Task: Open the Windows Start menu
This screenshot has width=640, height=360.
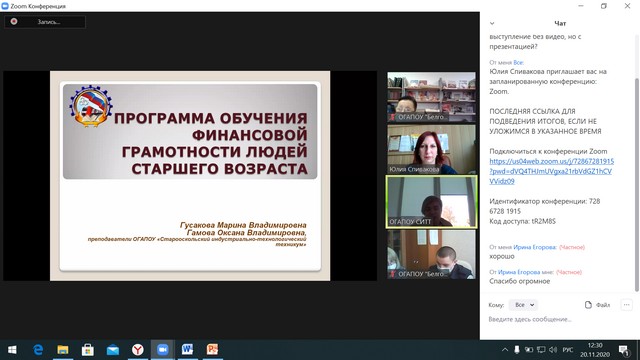Action: (12, 350)
